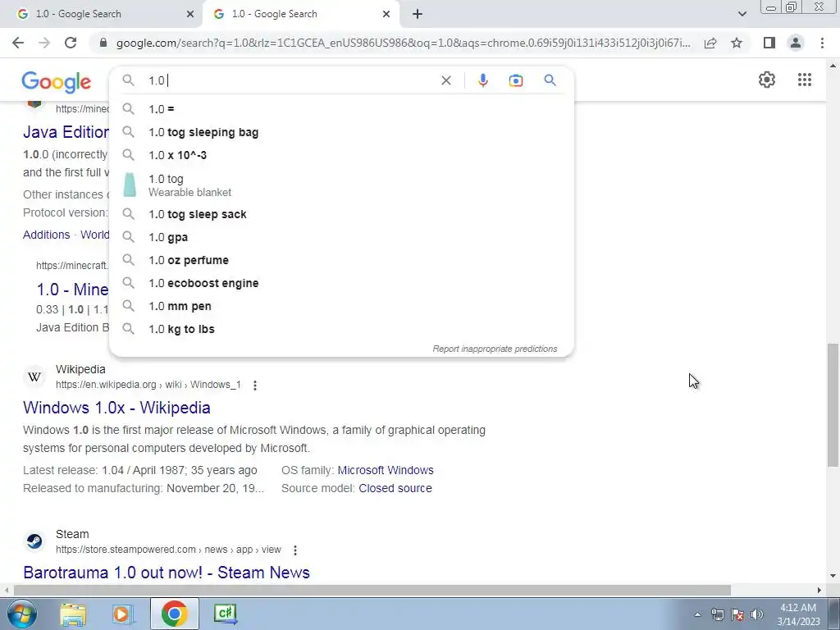Screen dimensions: 840x630
Task: Open the tab search dropdown arrow
Action: (742, 14)
